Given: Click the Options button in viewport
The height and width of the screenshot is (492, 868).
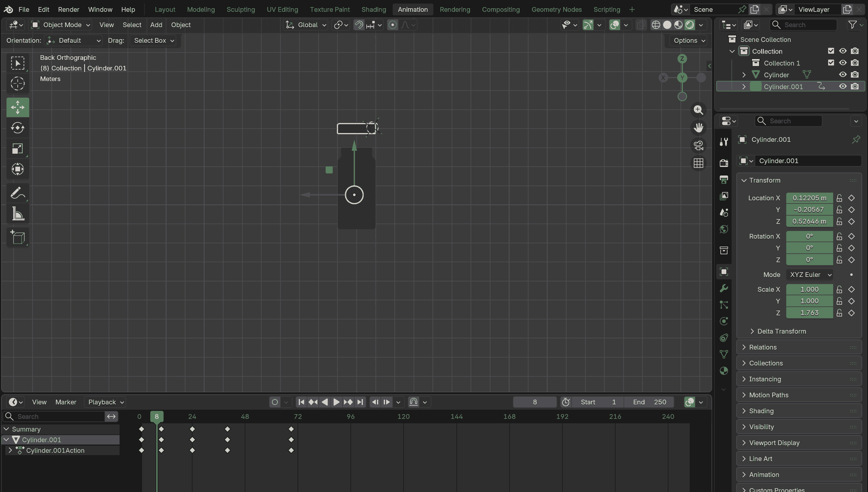Looking at the screenshot, I should 689,40.
